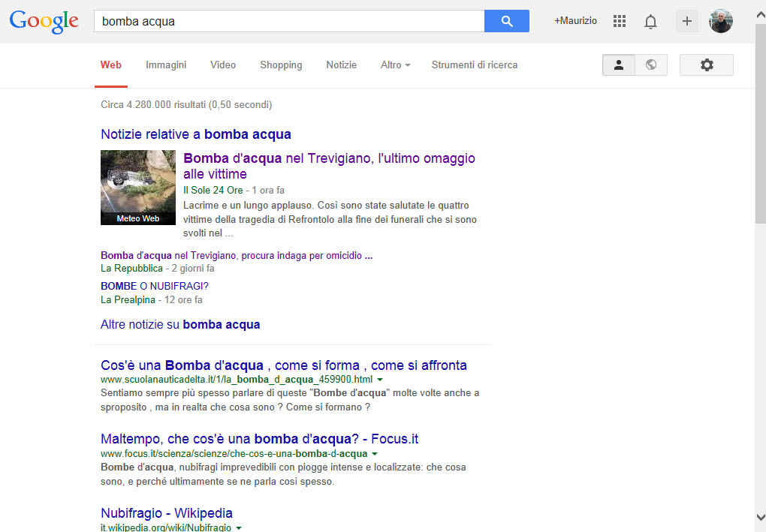Open Strumenti di ricerca options
This screenshot has width=766, height=532.
[x=474, y=65]
